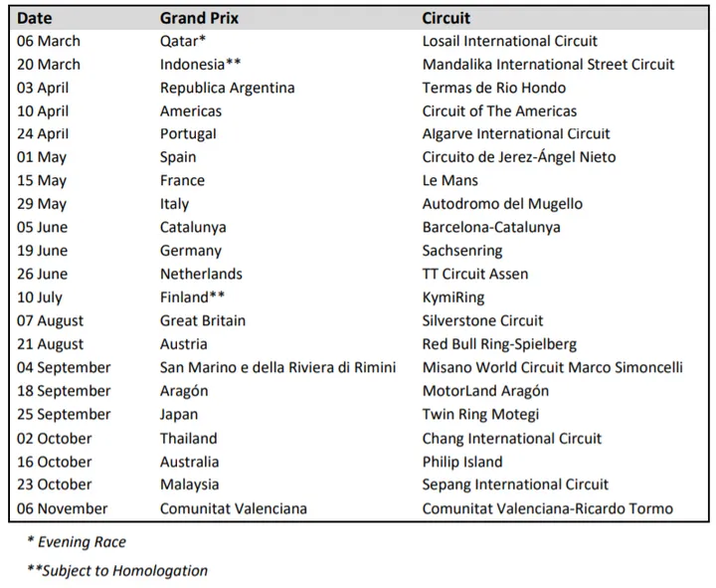The height and width of the screenshot is (588, 716).
Task: Click Misano World Circuit Marco Simoncelli
Action: pyautogui.click(x=552, y=368)
